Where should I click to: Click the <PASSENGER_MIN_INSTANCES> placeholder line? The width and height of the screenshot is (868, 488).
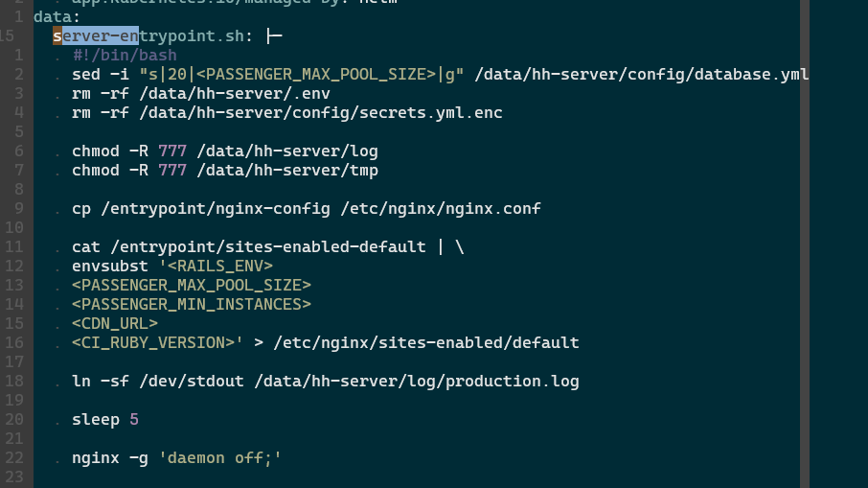click(x=192, y=304)
